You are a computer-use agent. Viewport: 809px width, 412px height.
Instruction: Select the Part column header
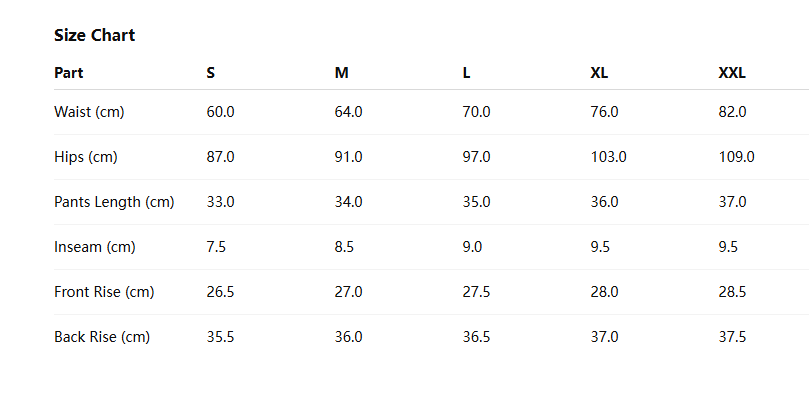68,73
